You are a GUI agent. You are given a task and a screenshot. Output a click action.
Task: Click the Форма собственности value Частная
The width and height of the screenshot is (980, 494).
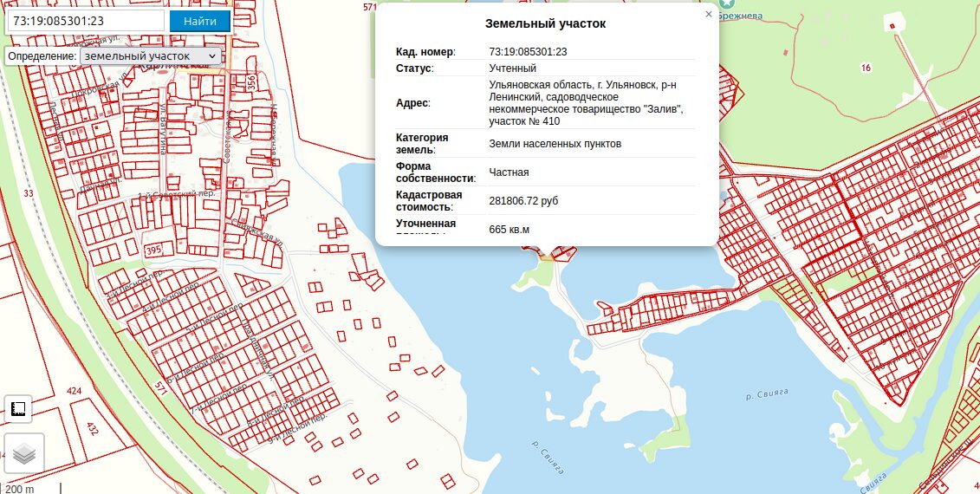pos(509,172)
